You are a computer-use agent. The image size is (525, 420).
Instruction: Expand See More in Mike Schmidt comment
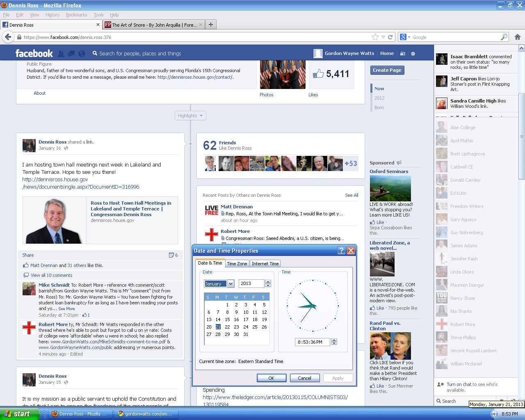66,309
